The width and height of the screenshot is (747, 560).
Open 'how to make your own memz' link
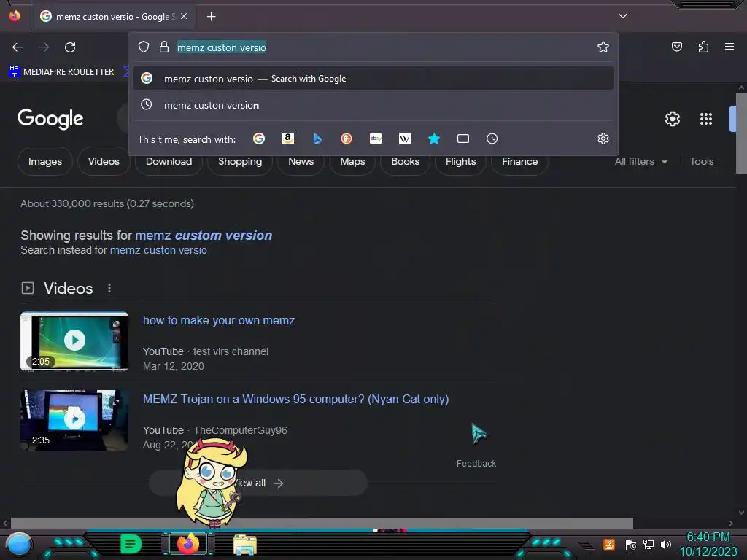(219, 321)
